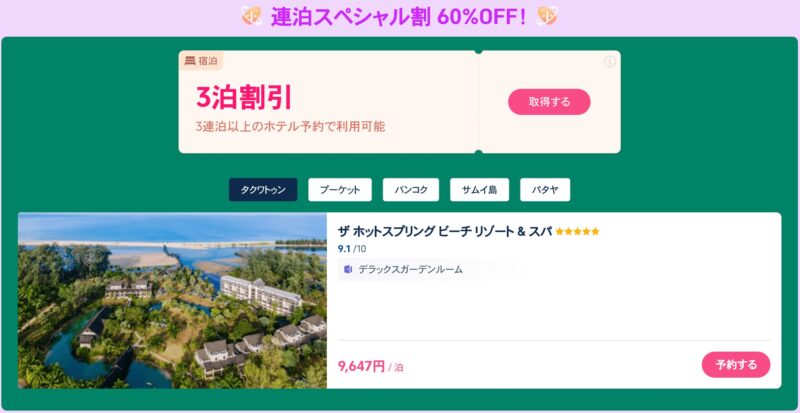Click the bed icon beside 宿泊 label
This screenshot has width=800, height=413.
(x=190, y=61)
